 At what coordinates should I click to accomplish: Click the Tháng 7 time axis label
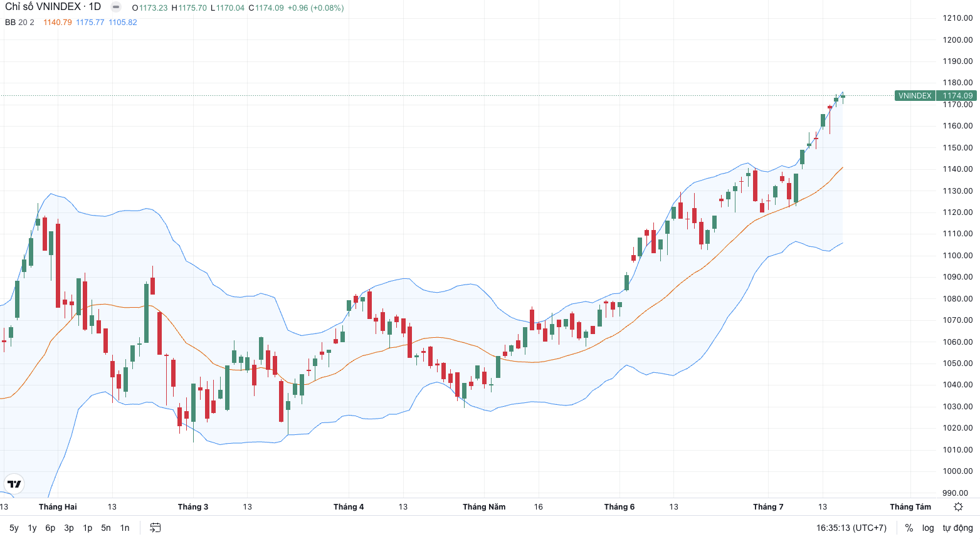pos(768,506)
